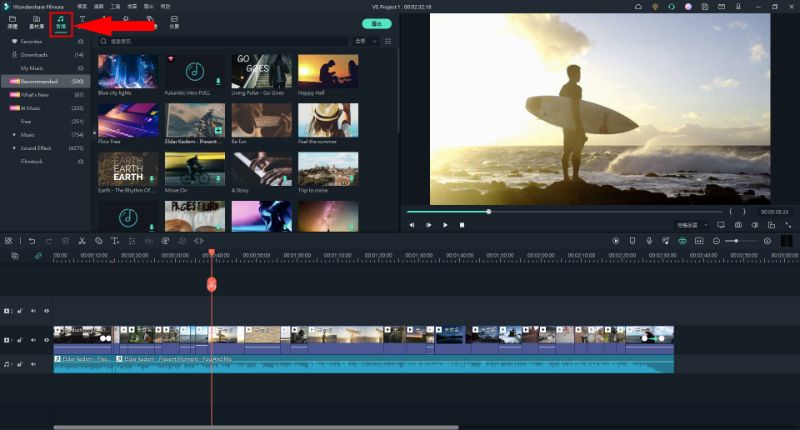The height and width of the screenshot is (430, 800).
Task: Switch to the Audio tab with music note
Action: 61,22
